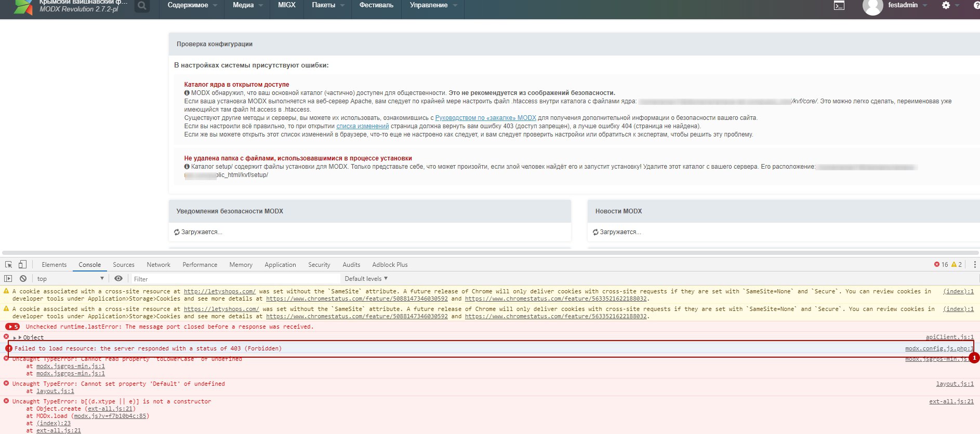Image resolution: width=980 pixels, height=434 pixels.
Task: Click the Новости MODX panel header
Action: [x=784, y=211]
